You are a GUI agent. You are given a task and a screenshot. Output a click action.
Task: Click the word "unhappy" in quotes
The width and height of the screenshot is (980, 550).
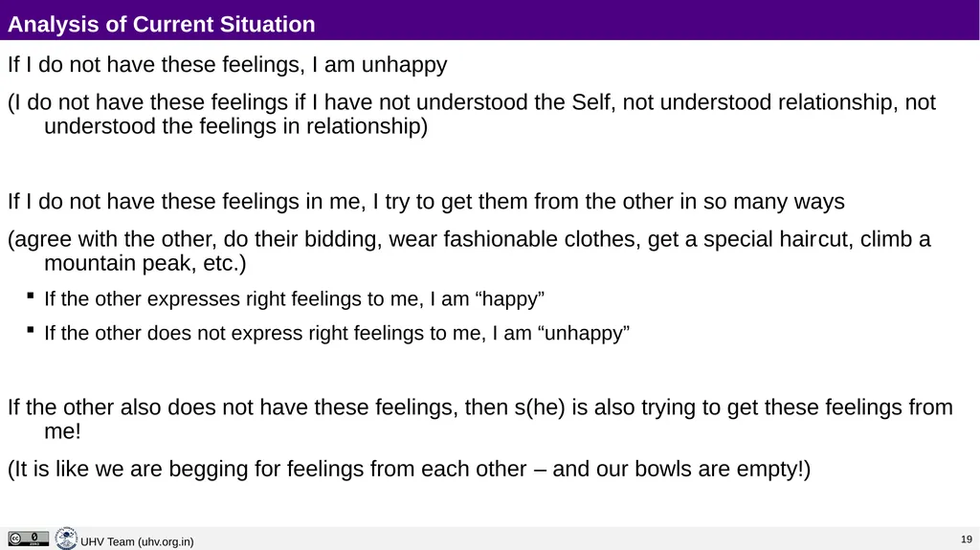584,334
